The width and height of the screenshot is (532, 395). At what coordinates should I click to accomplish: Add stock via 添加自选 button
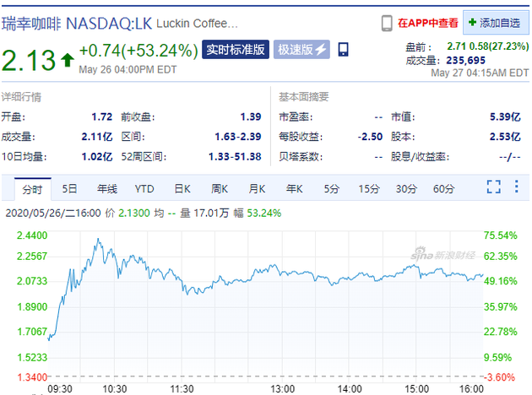(496, 23)
